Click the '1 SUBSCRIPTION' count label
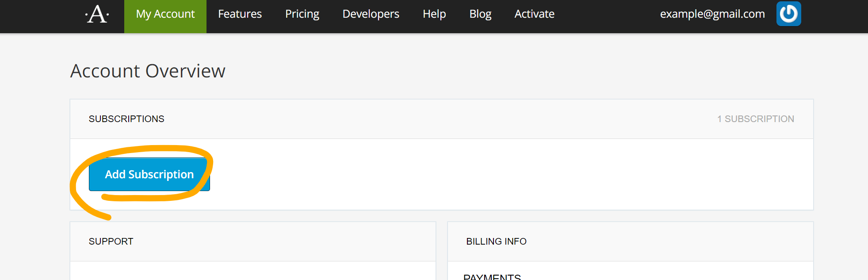868x280 pixels. pyautogui.click(x=755, y=119)
